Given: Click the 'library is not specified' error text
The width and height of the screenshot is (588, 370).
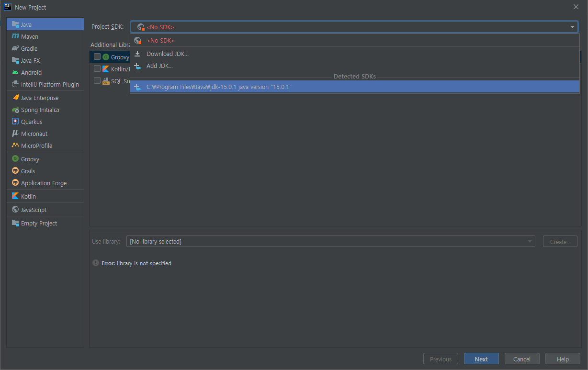Looking at the screenshot, I should (x=144, y=263).
